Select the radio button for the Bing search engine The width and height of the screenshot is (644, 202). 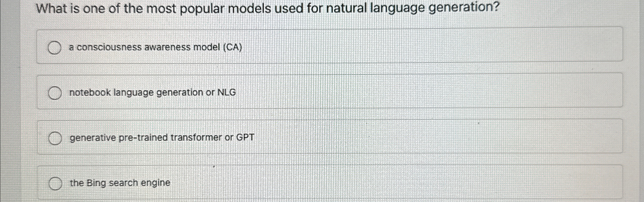coord(56,183)
